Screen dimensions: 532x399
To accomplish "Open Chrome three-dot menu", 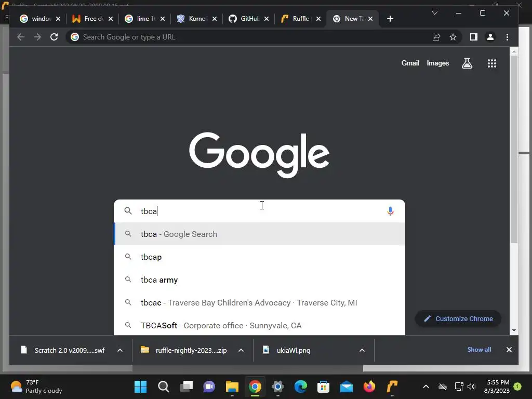I will pos(507,37).
